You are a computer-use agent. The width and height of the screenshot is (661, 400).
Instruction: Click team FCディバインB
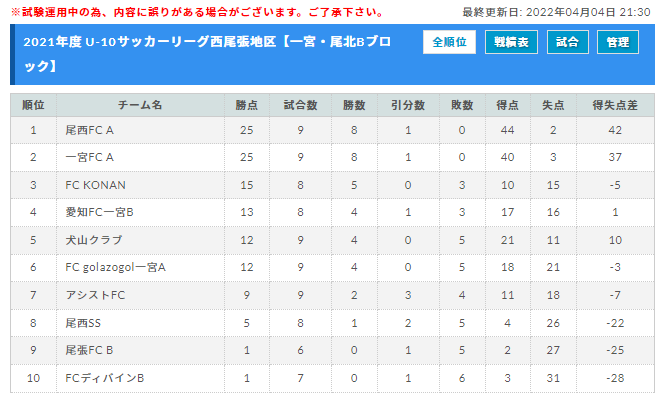105,378
